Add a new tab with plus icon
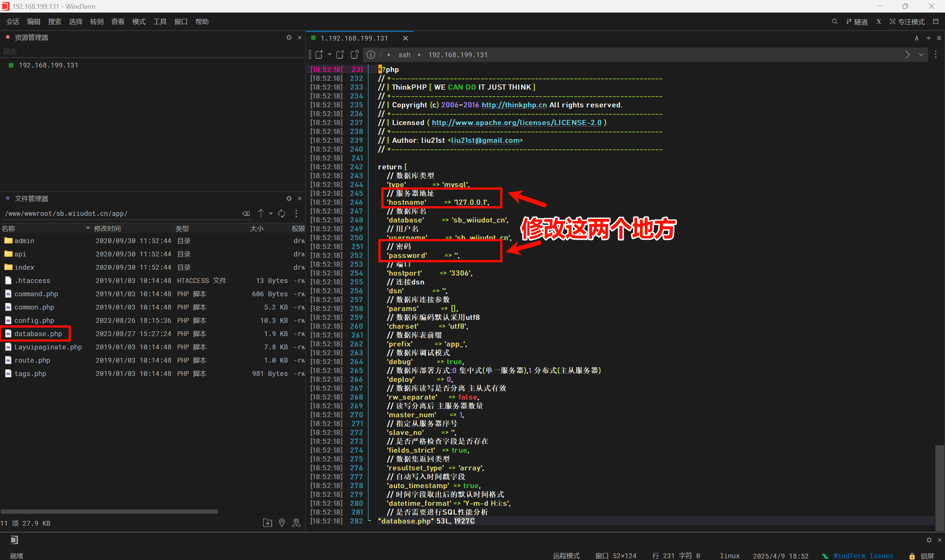This screenshot has height=560, width=945. [929, 38]
